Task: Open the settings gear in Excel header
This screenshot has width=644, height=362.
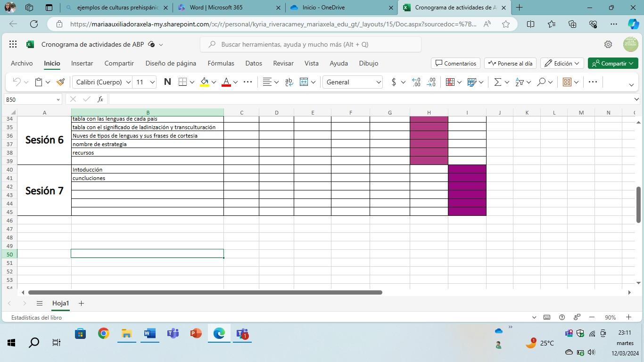Action: coord(608,44)
